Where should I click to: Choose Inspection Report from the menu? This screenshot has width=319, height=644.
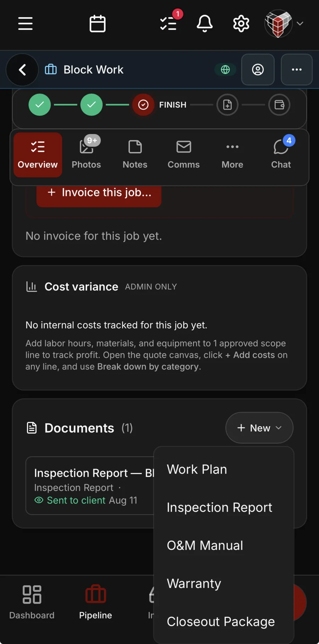click(x=224, y=507)
